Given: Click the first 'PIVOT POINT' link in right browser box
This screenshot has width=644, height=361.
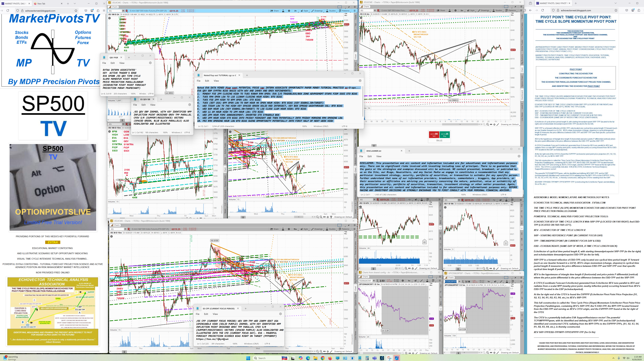Looking at the screenshot, I should 575,70.
